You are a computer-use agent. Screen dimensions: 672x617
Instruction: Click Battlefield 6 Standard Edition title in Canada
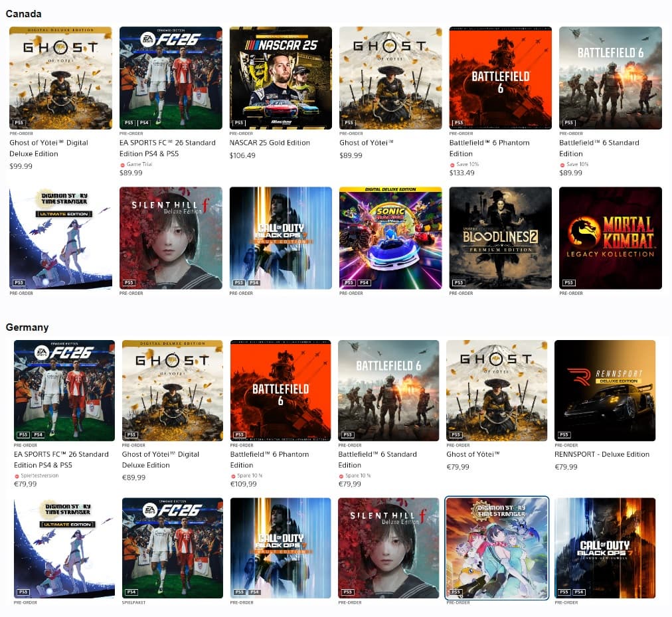[x=599, y=148]
